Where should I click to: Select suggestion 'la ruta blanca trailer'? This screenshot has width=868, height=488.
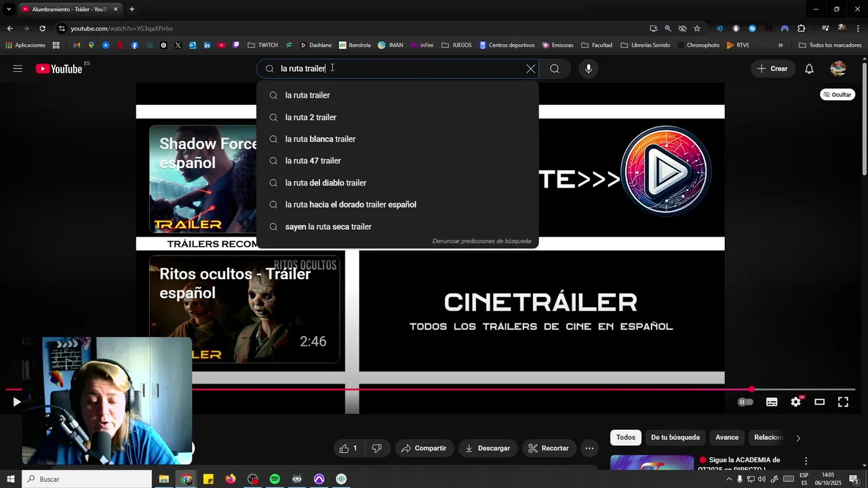point(397,139)
